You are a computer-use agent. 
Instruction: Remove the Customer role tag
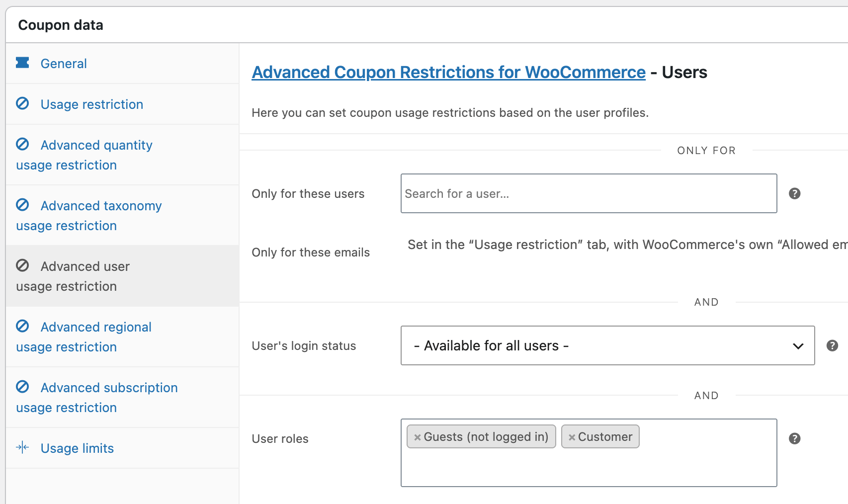(572, 437)
